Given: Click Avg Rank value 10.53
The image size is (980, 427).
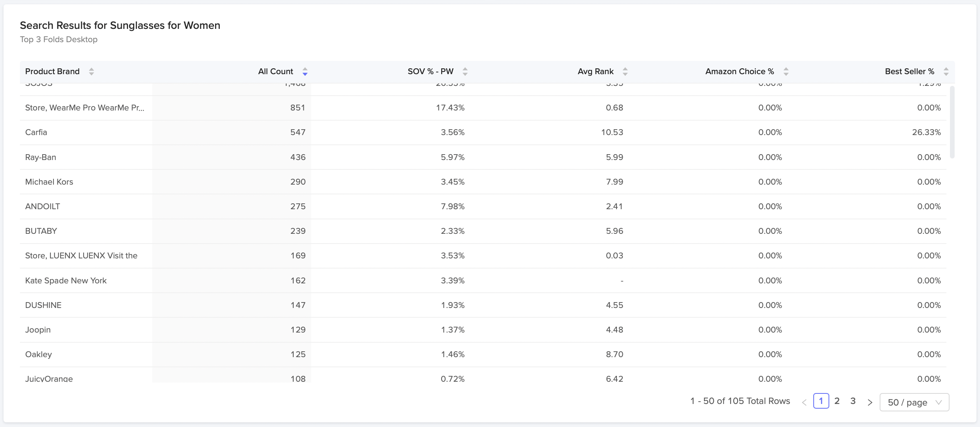Looking at the screenshot, I should coord(612,132).
